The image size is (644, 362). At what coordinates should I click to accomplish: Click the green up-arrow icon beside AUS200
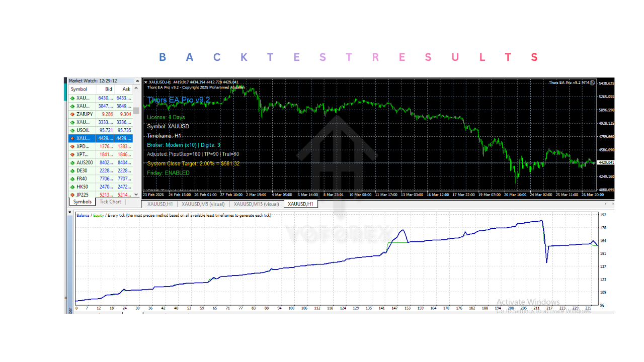(x=71, y=162)
